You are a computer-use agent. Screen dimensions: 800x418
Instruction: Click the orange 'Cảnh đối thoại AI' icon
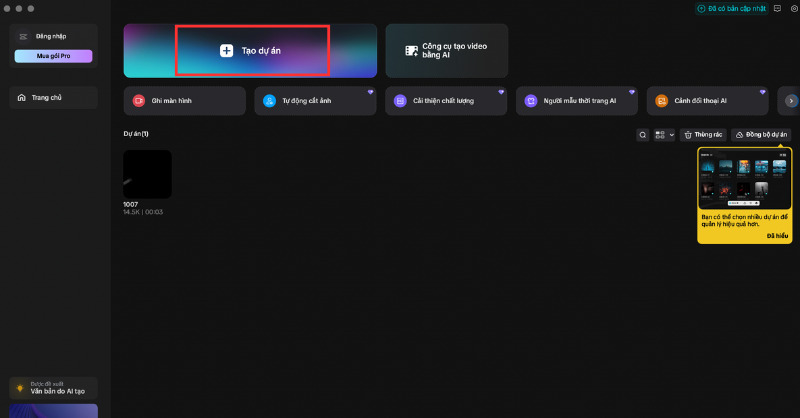point(661,101)
